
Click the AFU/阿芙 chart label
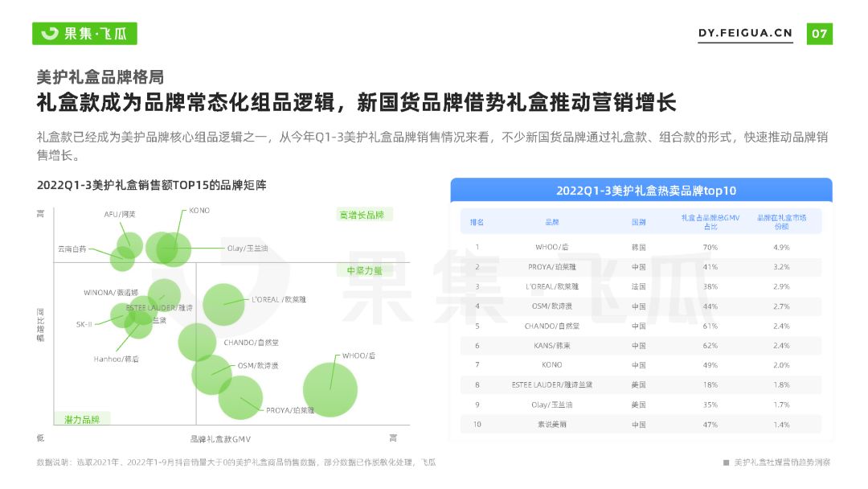tap(120, 214)
